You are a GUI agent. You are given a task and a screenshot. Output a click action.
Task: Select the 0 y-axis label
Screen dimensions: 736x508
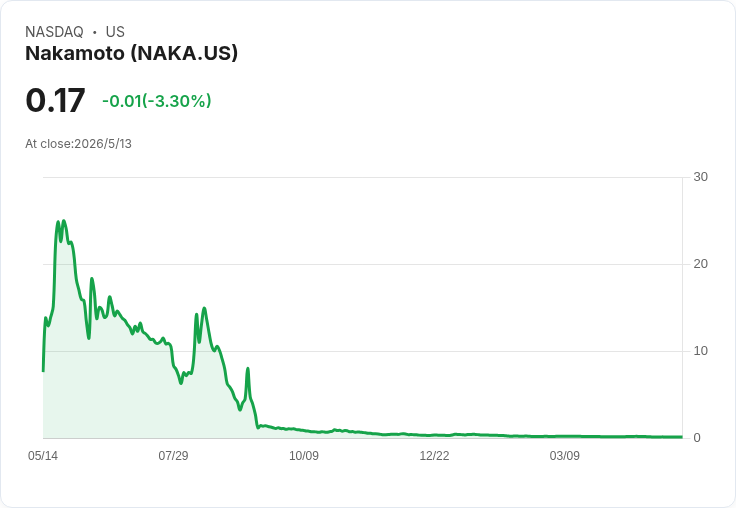pos(697,438)
